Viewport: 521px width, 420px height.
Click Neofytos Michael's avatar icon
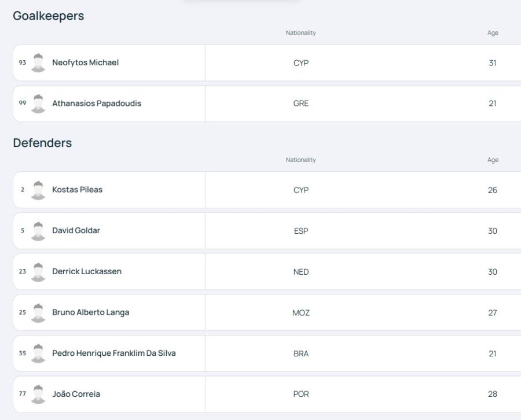pos(38,62)
